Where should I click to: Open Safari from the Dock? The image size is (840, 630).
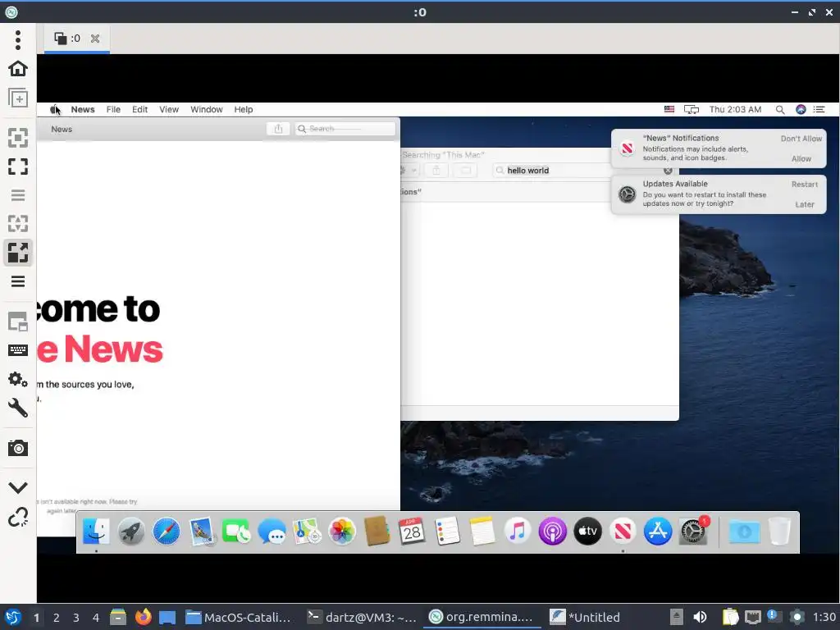pos(167,531)
